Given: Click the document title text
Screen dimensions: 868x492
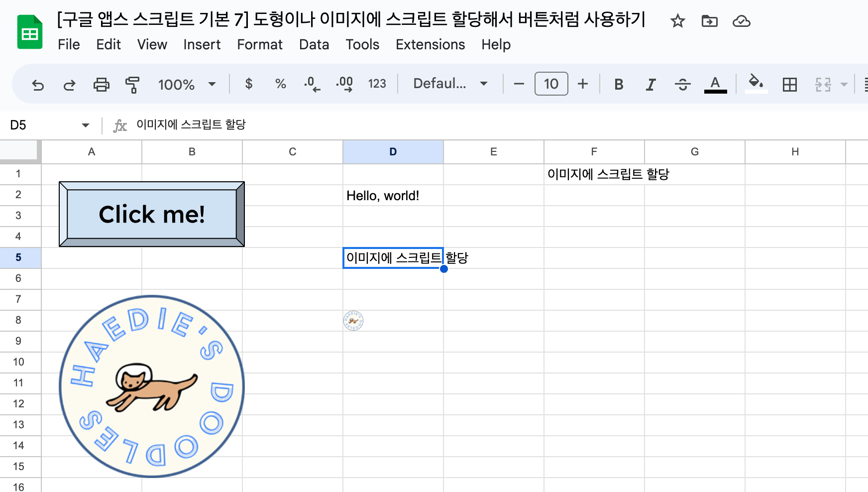Looking at the screenshot, I should click(x=351, y=19).
